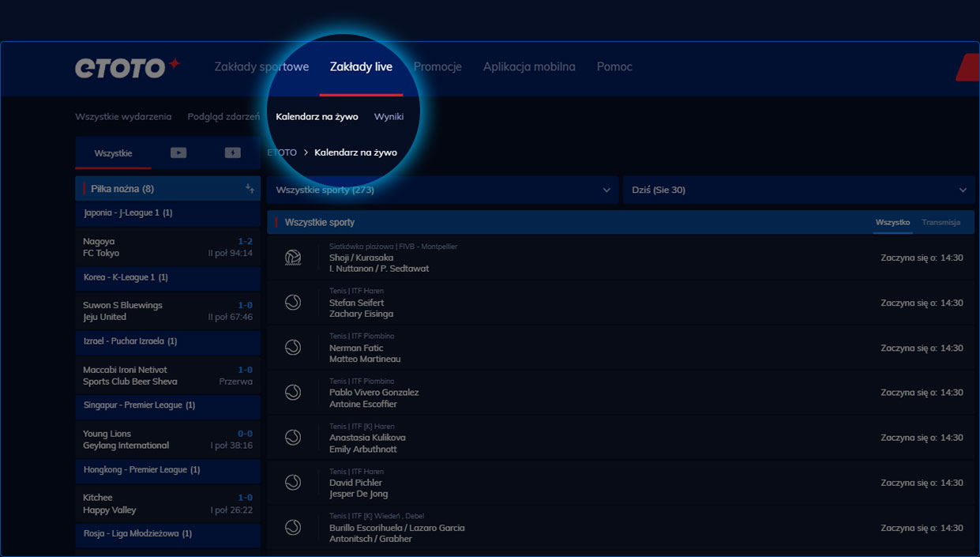Click the ETOTO logo
Image resolution: width=980 pixels, height=557 pixels.
click(128, 68)
